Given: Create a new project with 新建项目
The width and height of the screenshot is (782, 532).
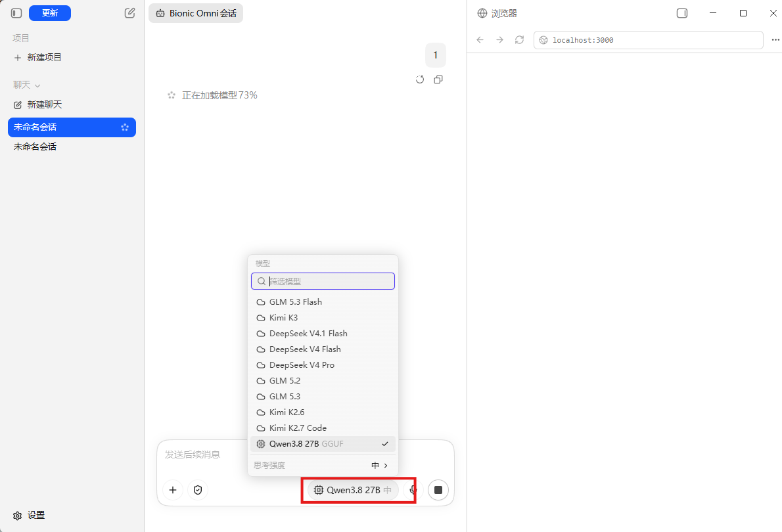Looking at the screenshot, I should click(38, 57).
